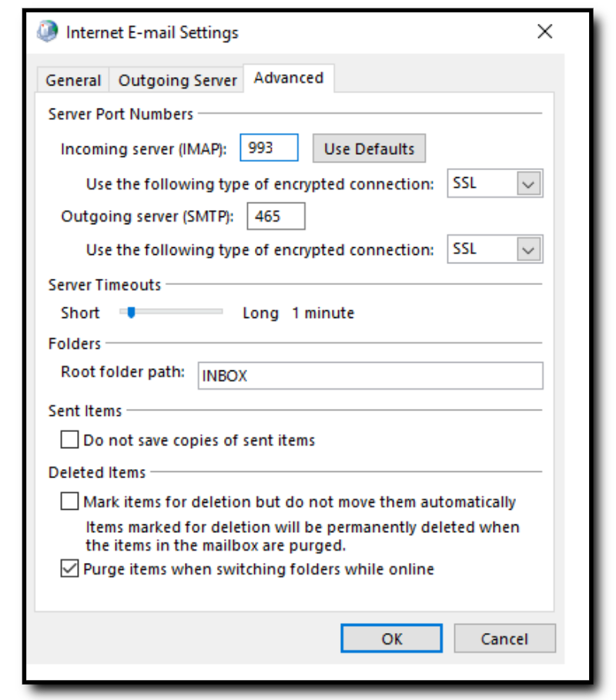Viewport: 616px width, 700px height.
Task: Click the Cancel button
Action: click(505, 638)
